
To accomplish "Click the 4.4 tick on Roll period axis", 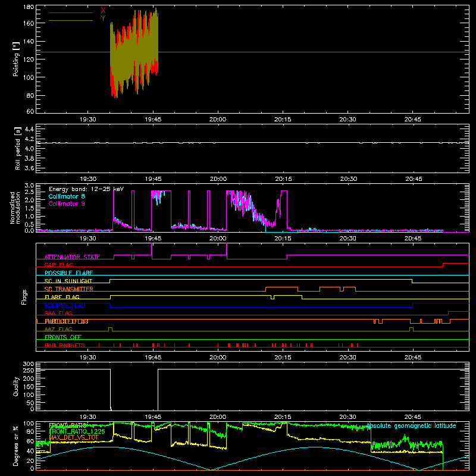I will (x=29, y=129).
